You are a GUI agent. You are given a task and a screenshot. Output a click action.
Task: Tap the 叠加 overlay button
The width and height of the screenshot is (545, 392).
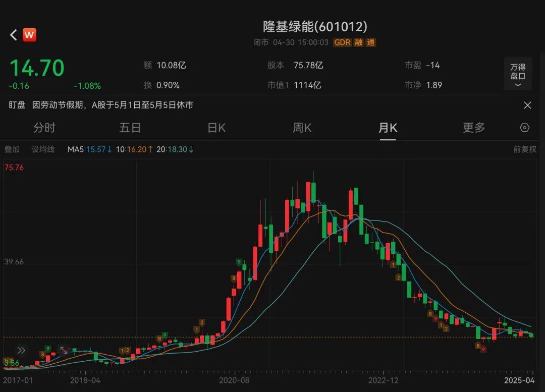click(12, 149)
